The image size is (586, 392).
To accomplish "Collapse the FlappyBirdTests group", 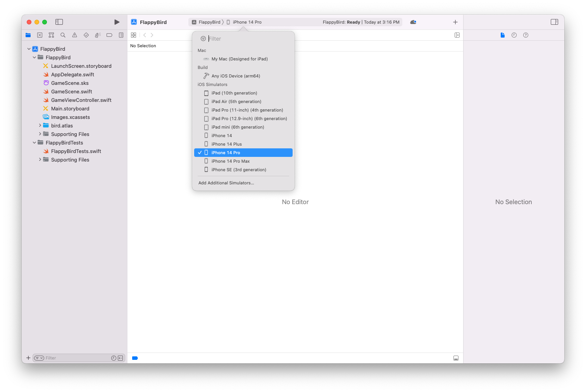I will [34, 143].
